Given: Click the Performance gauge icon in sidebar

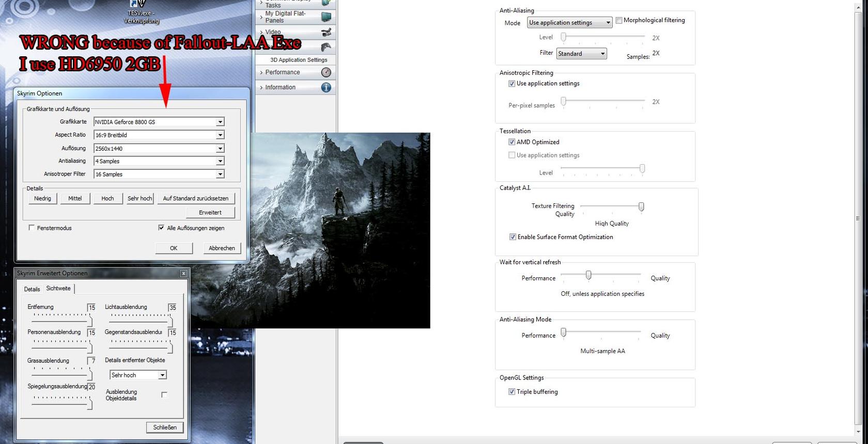Looking at the screenshot, I should pyautogui.click(x=326, y=72).
